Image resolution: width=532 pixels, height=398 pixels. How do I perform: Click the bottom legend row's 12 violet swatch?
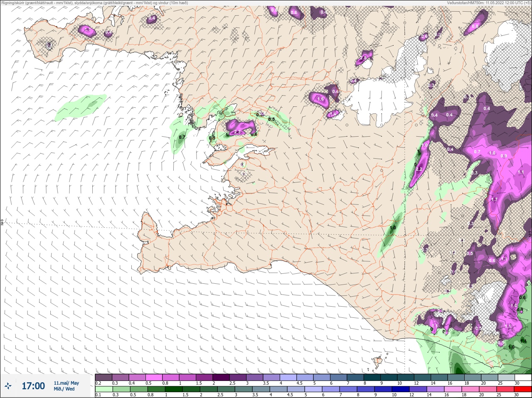419,389
